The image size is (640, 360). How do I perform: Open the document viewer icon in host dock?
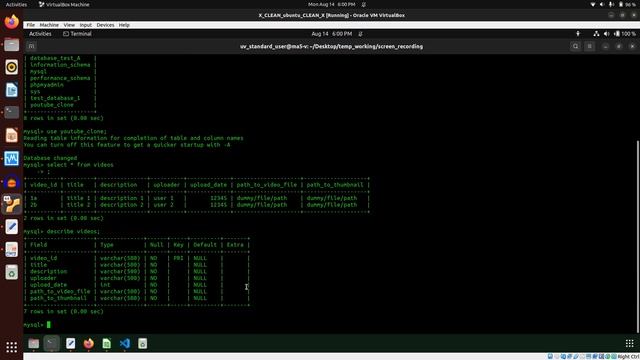pyautogui.click(x=11, y=250)
